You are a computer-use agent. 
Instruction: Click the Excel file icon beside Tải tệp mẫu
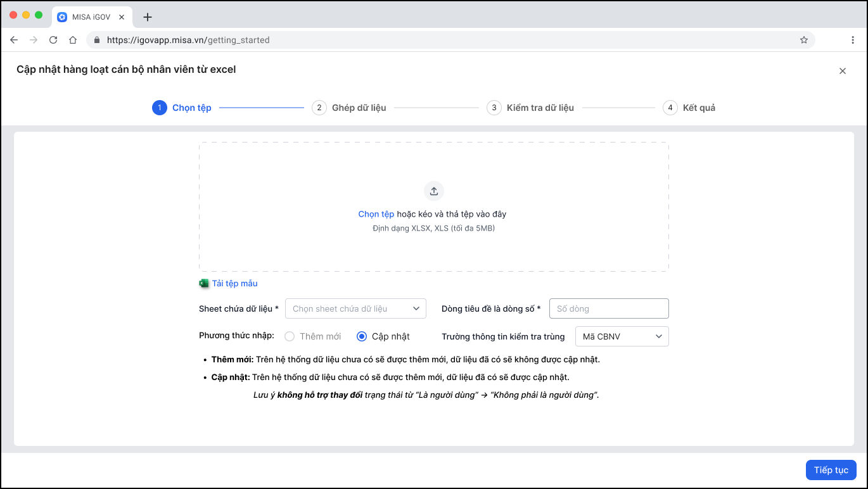[x=204, y=283]
